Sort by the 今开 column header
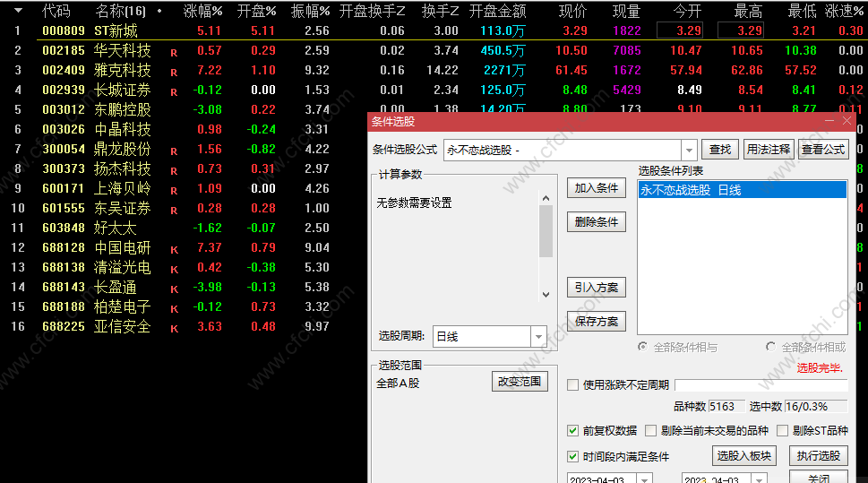868x483 pixels. point(687,11)
